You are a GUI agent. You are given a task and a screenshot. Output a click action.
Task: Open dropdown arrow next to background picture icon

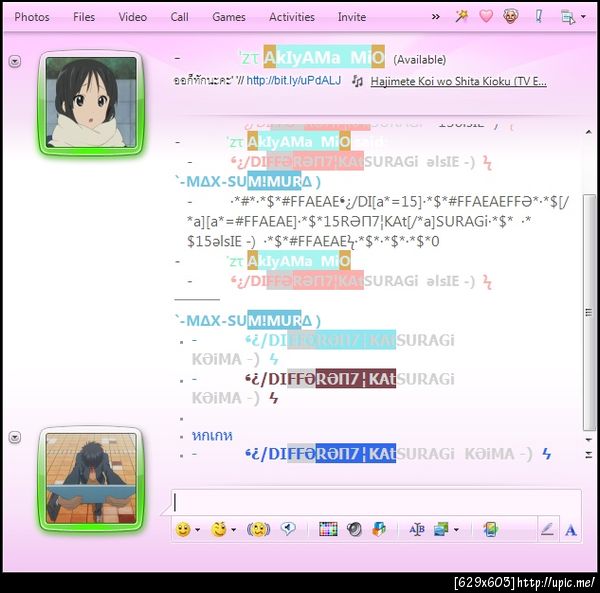[456, 530]
